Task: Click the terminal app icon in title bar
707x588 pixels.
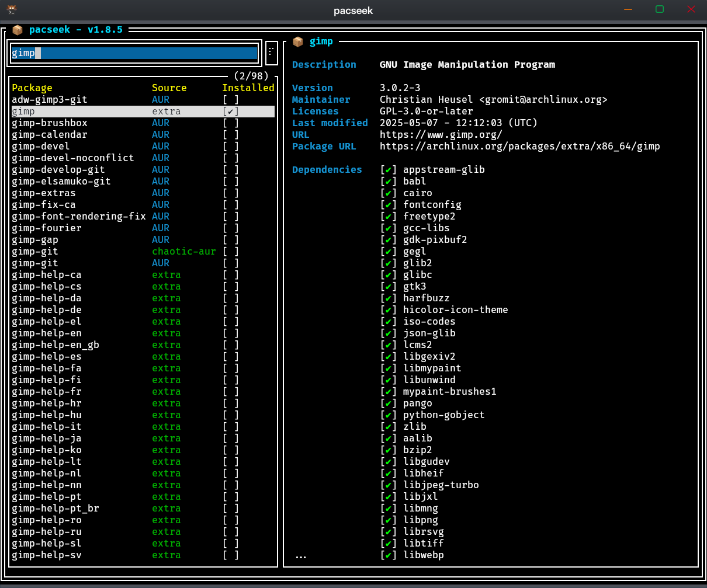Action: coord(12,10)
